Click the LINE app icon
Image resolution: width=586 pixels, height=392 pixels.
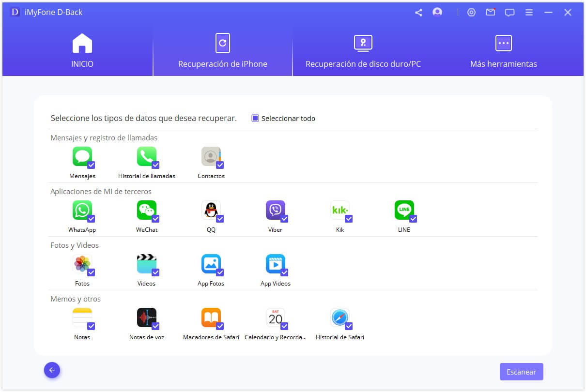(x=404, y=210)
